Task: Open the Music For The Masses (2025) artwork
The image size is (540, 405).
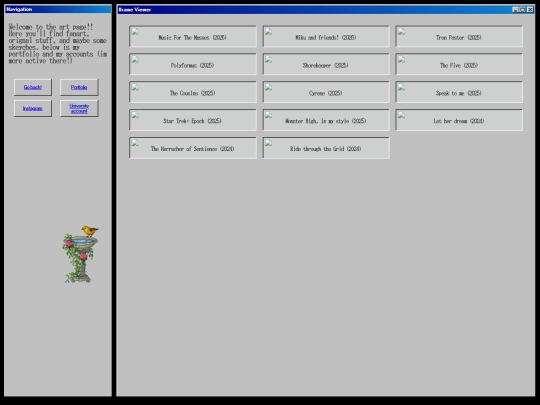Action: 193,37
